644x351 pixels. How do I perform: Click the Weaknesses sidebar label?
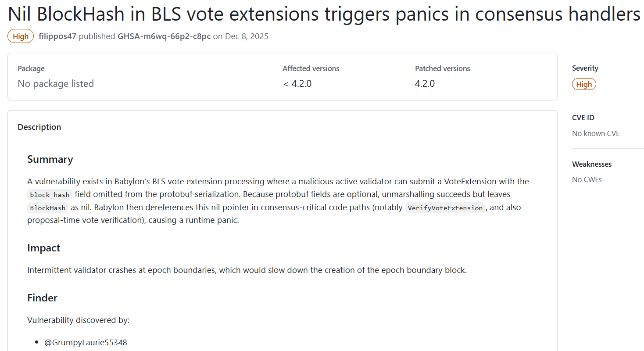point(592,164)
